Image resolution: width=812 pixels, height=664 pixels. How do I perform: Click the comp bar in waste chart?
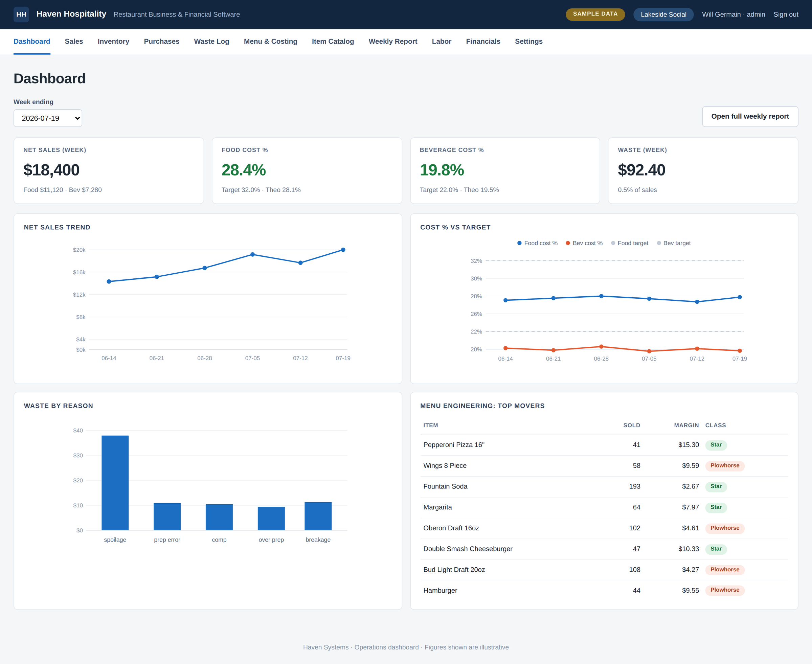click(x=219, y=517)
